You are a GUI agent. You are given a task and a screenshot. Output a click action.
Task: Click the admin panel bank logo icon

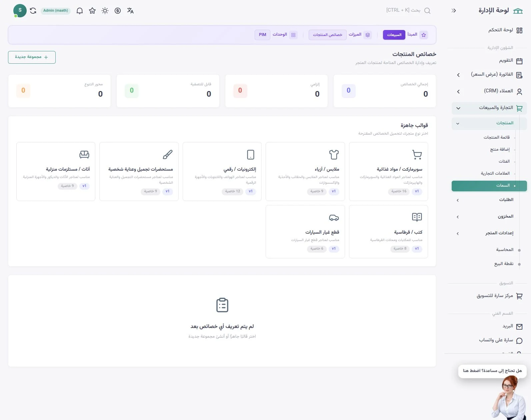[518, 11]
